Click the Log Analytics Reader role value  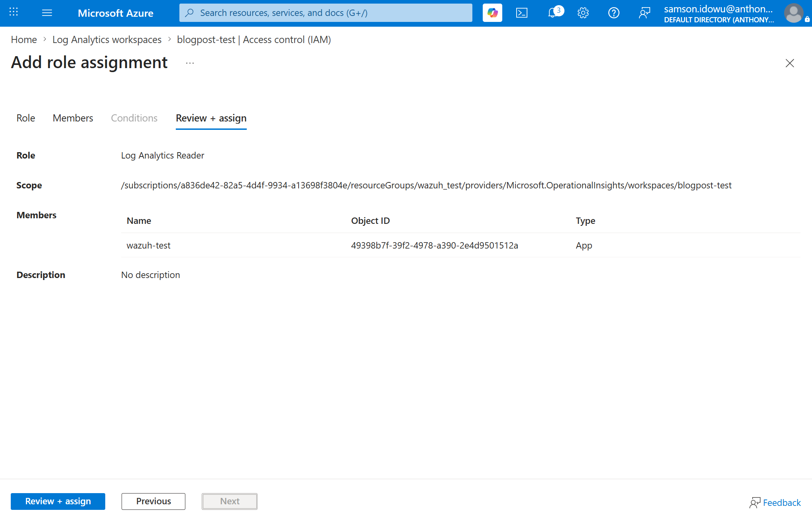click(x=163, y=155)
